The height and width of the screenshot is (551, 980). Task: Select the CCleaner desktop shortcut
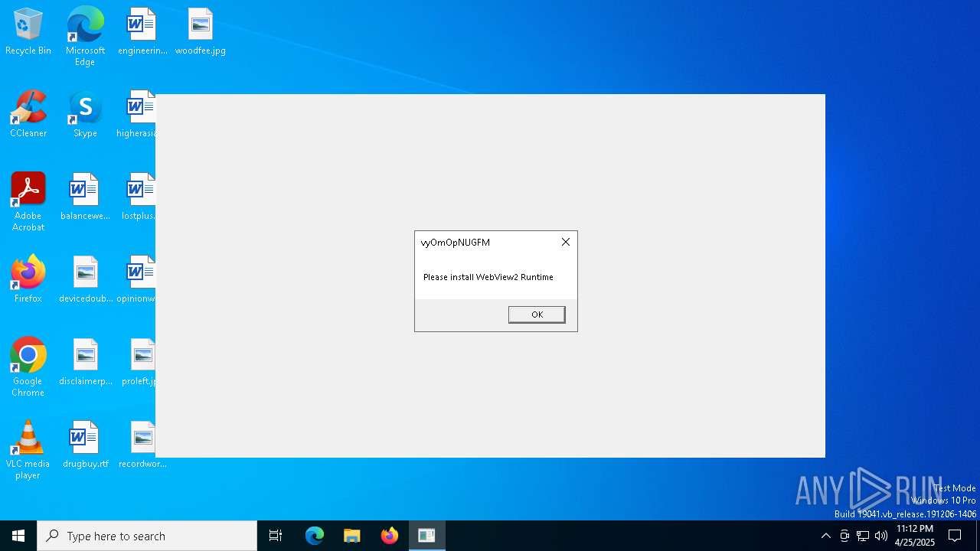point(28,115)
